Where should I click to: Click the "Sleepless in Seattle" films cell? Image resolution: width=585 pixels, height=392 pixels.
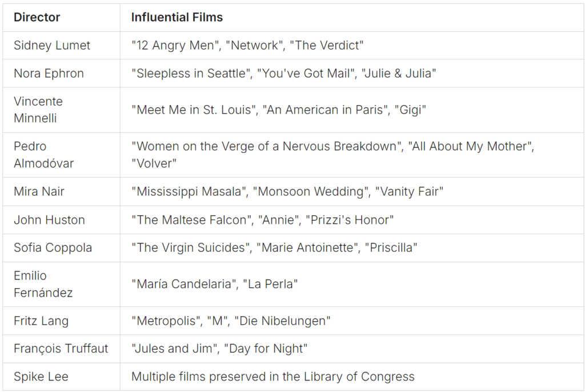(x=352, y=74)
